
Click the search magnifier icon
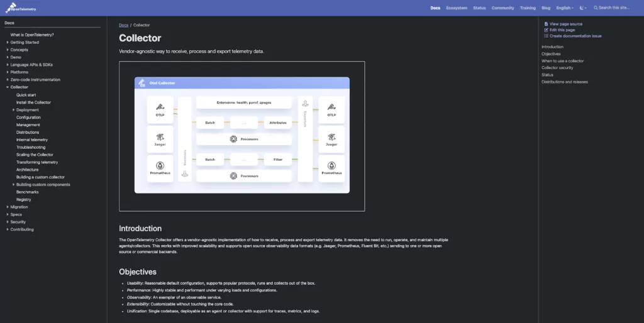596,8
